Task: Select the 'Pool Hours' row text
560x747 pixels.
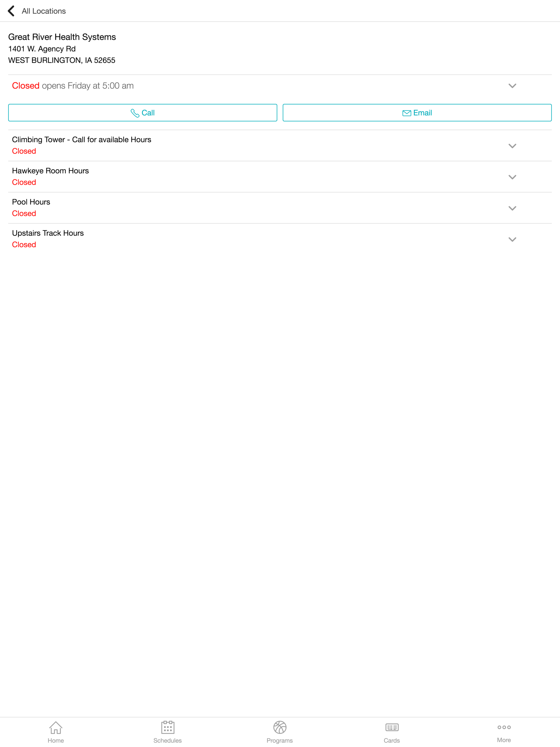Action: tap(31, 202)
